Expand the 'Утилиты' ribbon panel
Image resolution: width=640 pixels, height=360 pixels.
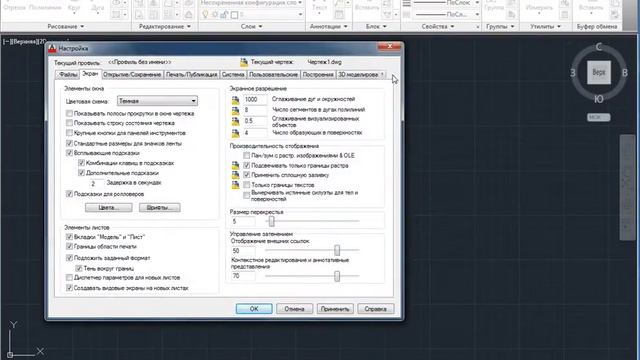[x=545, y=27]
